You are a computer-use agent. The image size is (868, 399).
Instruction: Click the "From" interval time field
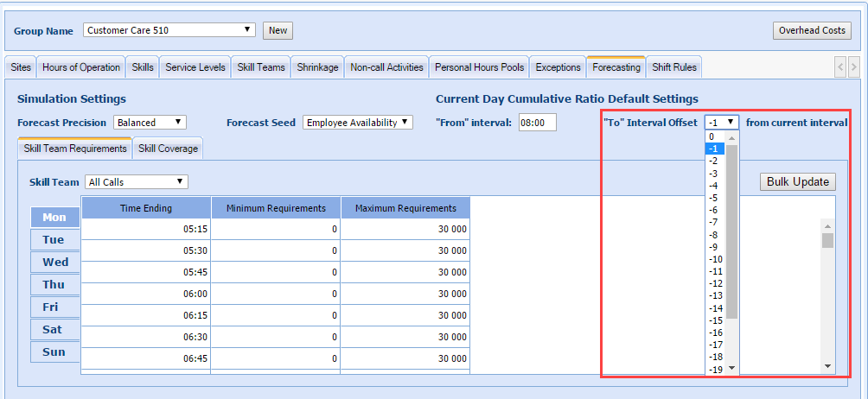pyautogui.click(x=537, y=123)
